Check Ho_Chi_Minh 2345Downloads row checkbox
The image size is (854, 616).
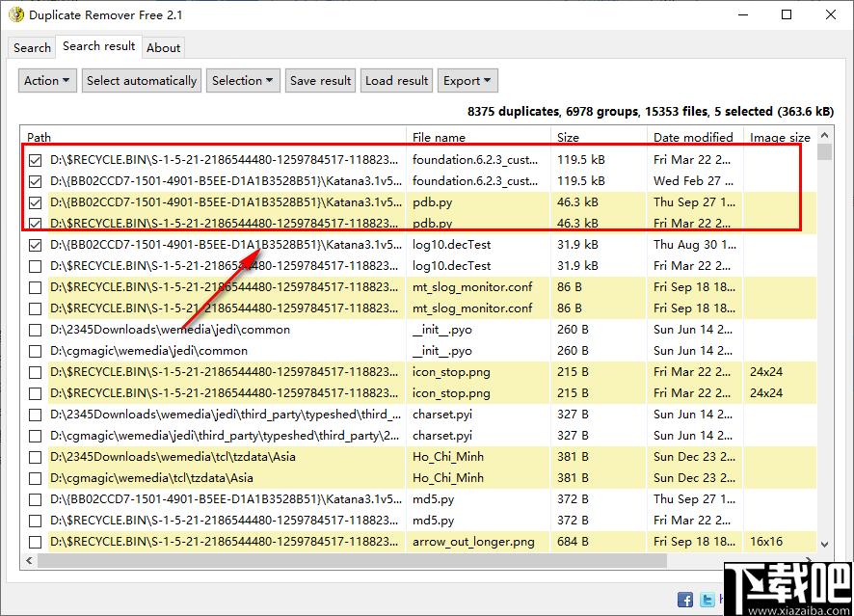(x=36, y=458)
